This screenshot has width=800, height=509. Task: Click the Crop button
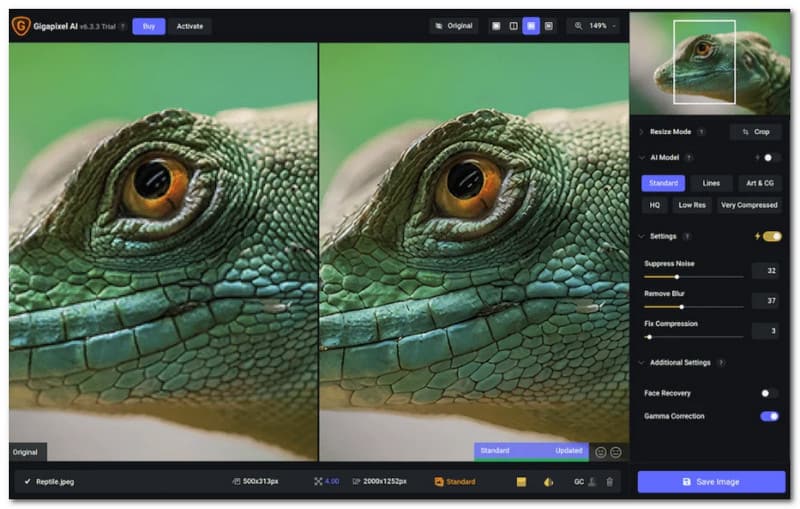pos(755,132)
